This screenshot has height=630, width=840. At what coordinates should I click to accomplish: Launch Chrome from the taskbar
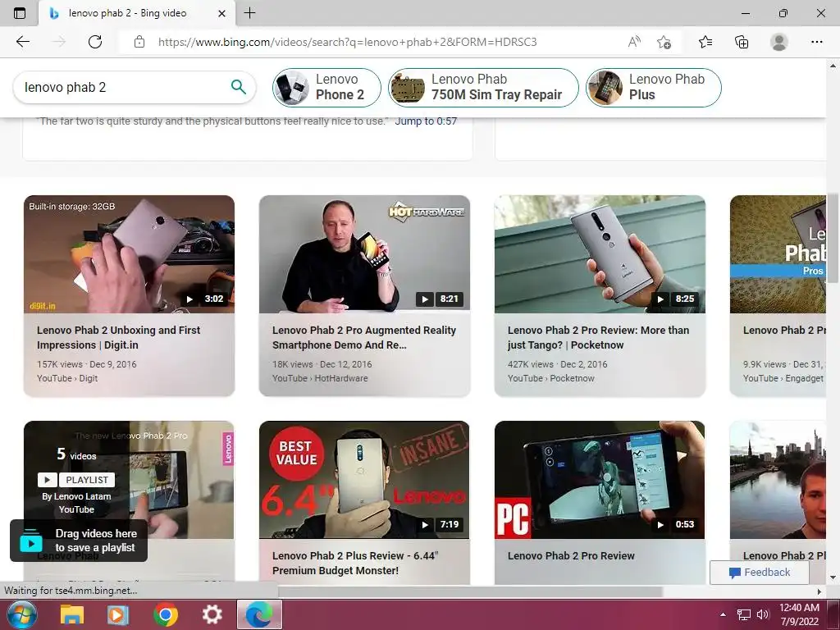point(165,615)
